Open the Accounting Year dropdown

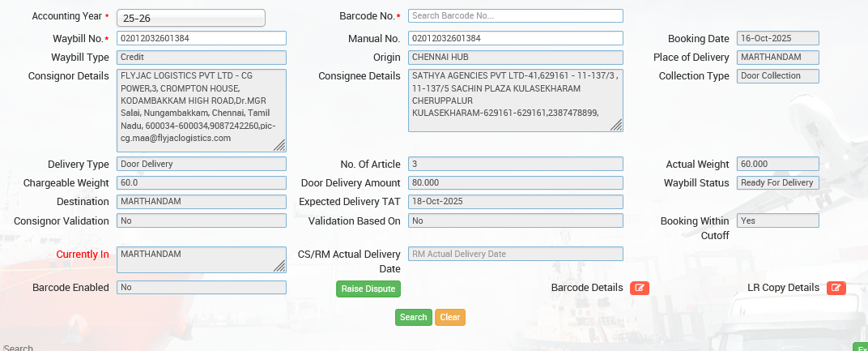pos(191,17)
